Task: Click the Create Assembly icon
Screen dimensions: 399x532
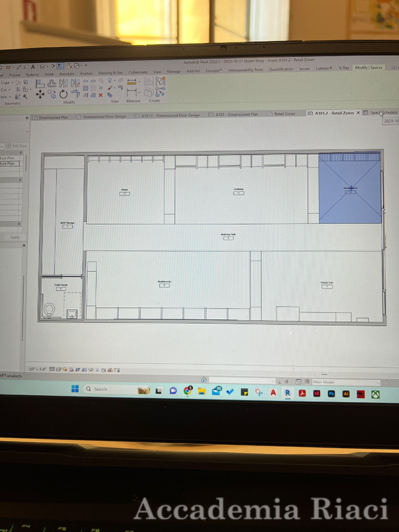Action: click(x=148, y=81)
